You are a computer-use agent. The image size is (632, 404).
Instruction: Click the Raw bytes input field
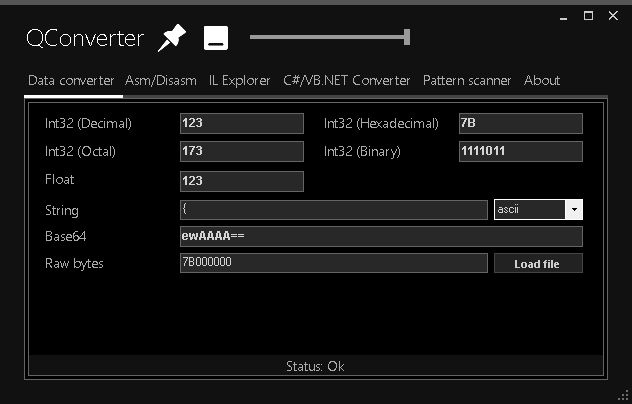pos(334,263)
